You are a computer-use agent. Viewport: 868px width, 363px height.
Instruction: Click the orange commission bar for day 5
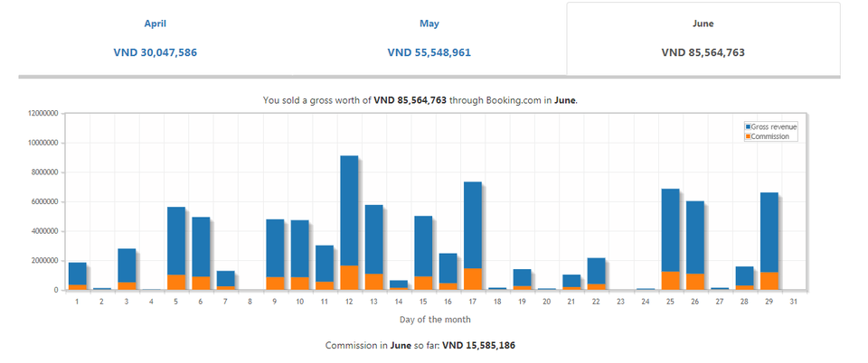point(176,283)
